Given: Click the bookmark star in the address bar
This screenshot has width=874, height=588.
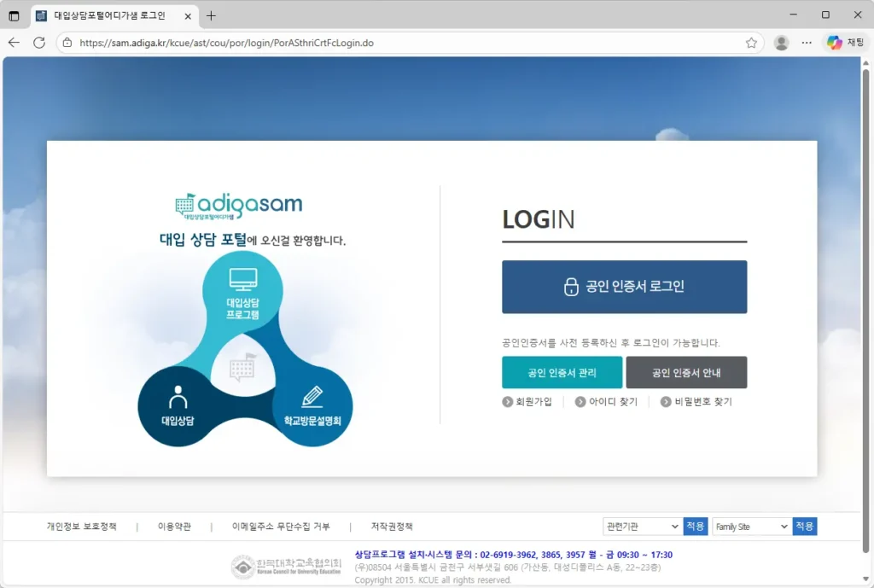Looking at the screenshot, I should [749, 41].
